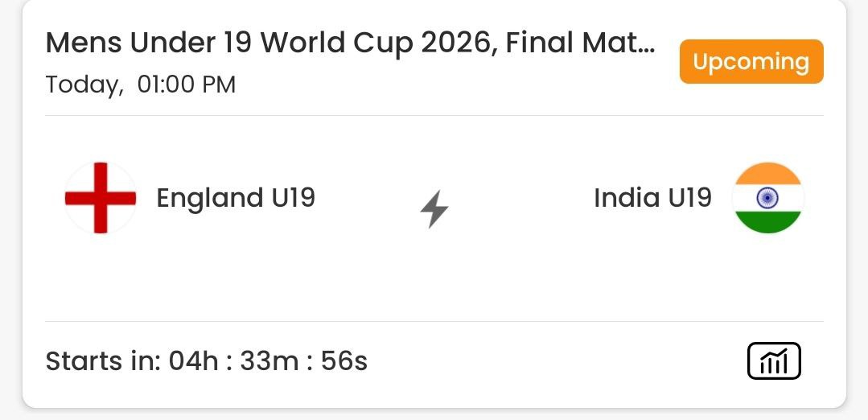The width and height of the screenshot is (868, 420).
Task: Click the lightning bolt versus icon
Action: [x=434, y=209]
